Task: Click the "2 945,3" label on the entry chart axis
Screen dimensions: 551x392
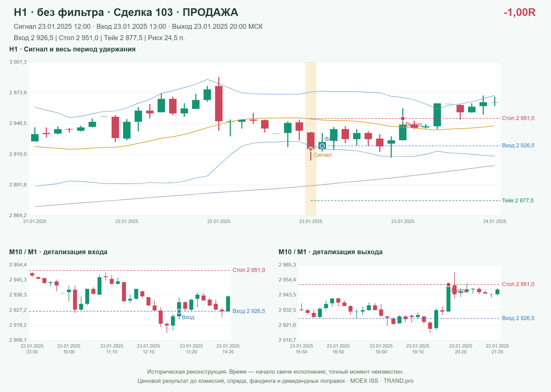Action: tap(18, 280)
